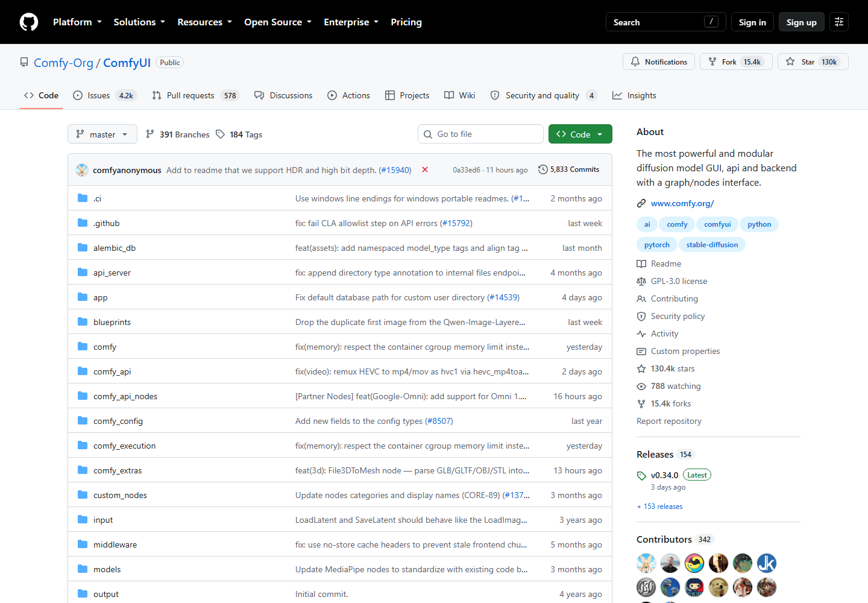Switch to the Wiki tab

tap(460, 95)
